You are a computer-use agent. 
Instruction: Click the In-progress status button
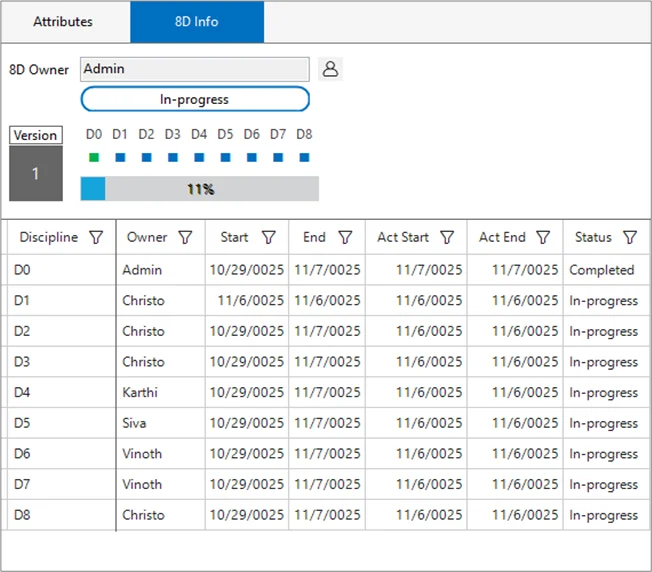[195, 99]
